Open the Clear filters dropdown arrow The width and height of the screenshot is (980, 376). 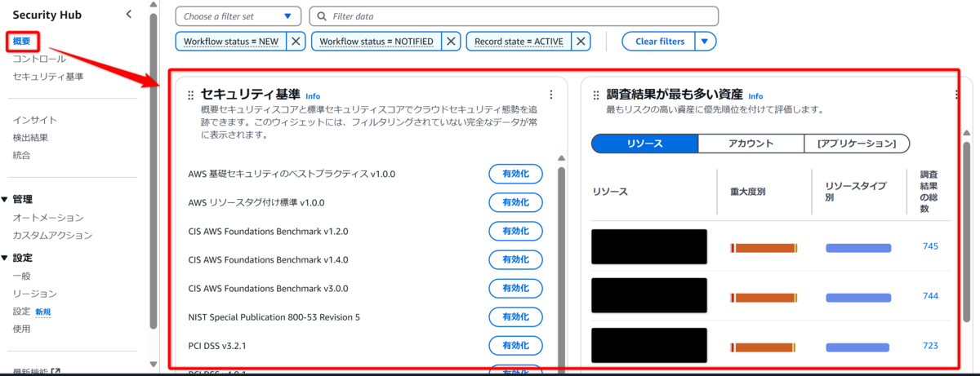(706, 42)
